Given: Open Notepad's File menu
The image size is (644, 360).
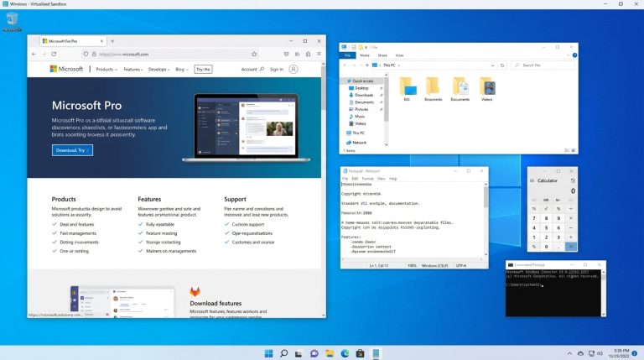Looking at the screenshot, I should pyautogui.click(x=345, y=179).
